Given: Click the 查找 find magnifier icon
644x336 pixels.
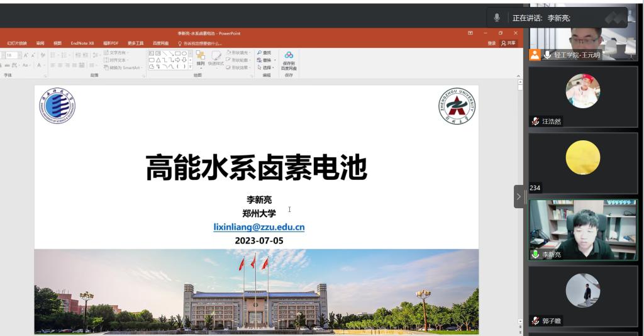Looking at the screenshot, I should coord(260,53).
